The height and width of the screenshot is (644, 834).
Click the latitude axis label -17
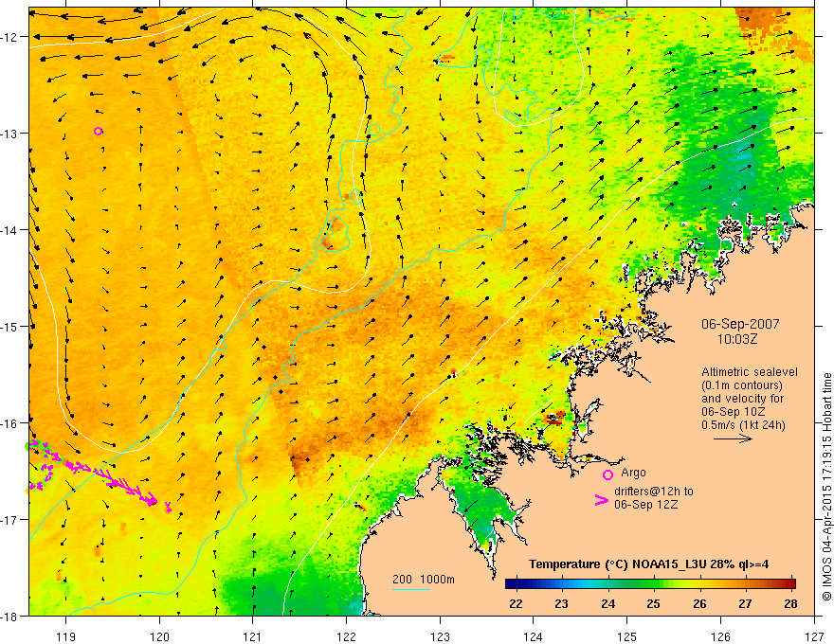coord(11,520)
